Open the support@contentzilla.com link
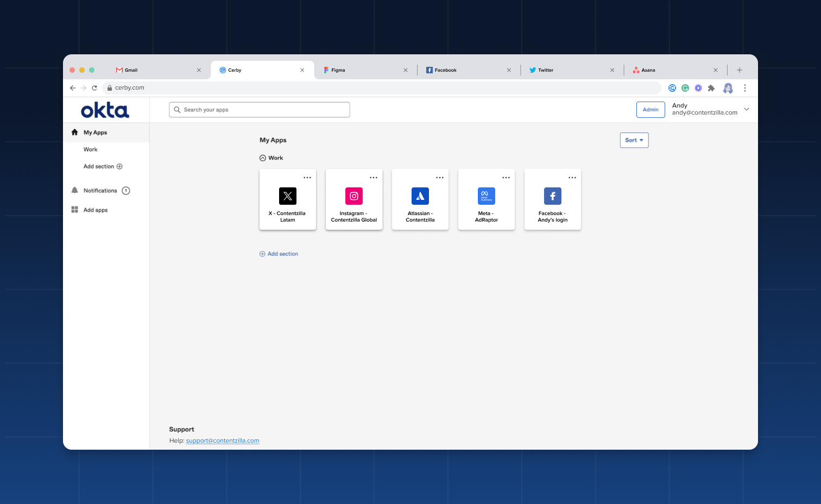 pyautogui.click(x=223, y=441)
